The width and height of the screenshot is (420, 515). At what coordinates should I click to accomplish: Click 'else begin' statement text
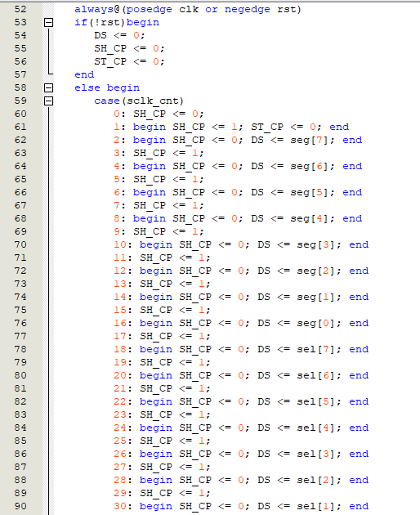click(x=107, y=87)
